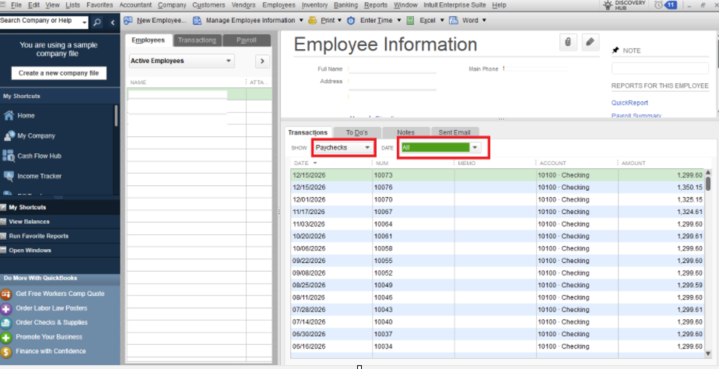Viewport: 719px width, 369px height.
Task: Expand the Enter Time dropdown arrow
Action: 399,21
